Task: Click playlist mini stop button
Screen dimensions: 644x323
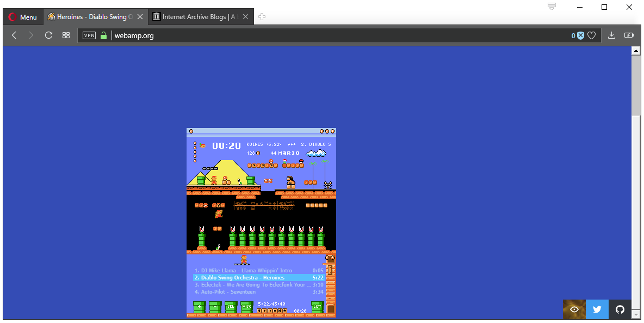Action: click(x=274, y=310)
